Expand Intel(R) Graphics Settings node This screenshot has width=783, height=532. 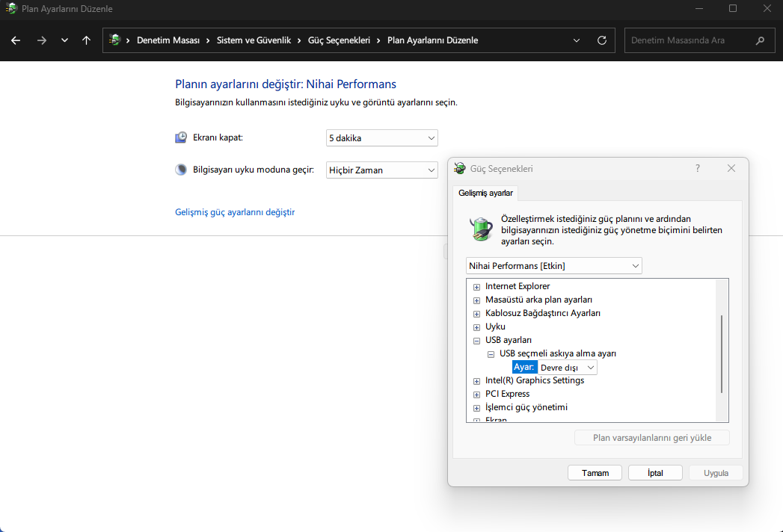[476, 381]
